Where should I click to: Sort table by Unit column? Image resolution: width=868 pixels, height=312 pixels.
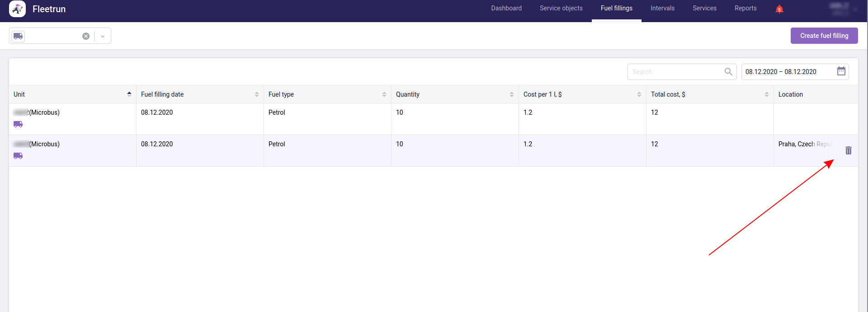(129, 94)
